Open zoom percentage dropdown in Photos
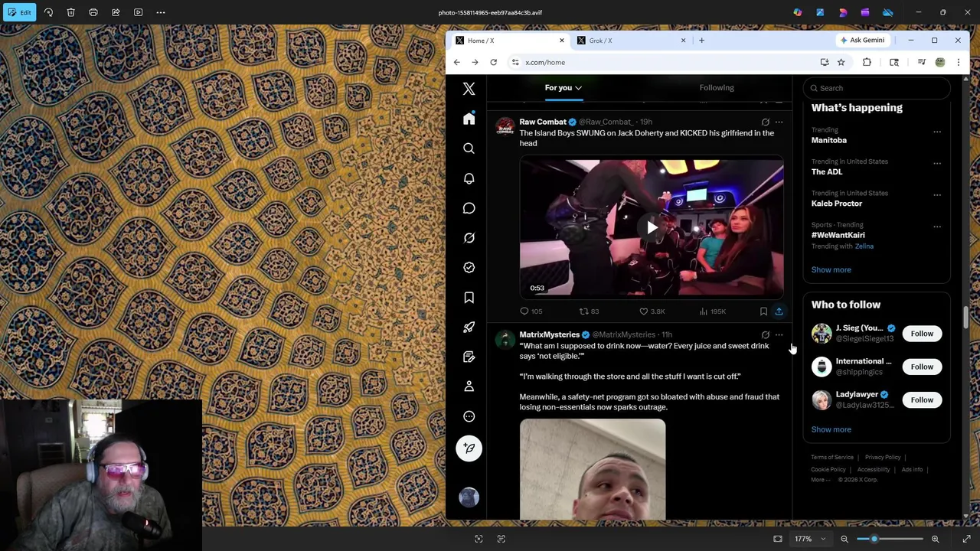980x551 pixels. 810,539
